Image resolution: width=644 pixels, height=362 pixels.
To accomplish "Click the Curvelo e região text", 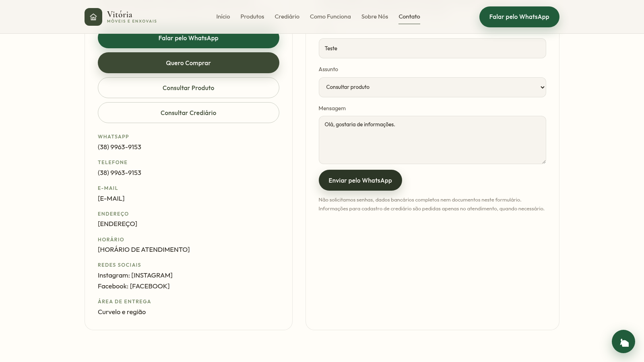I will coord(122,312).
